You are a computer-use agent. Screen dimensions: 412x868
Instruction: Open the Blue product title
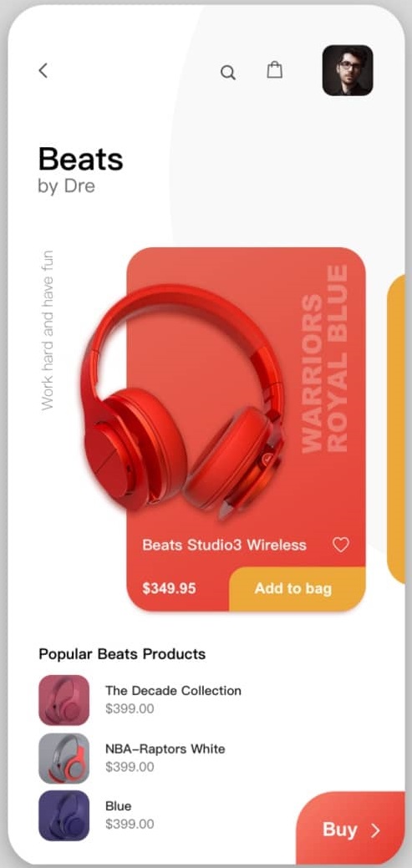point(119,806)
